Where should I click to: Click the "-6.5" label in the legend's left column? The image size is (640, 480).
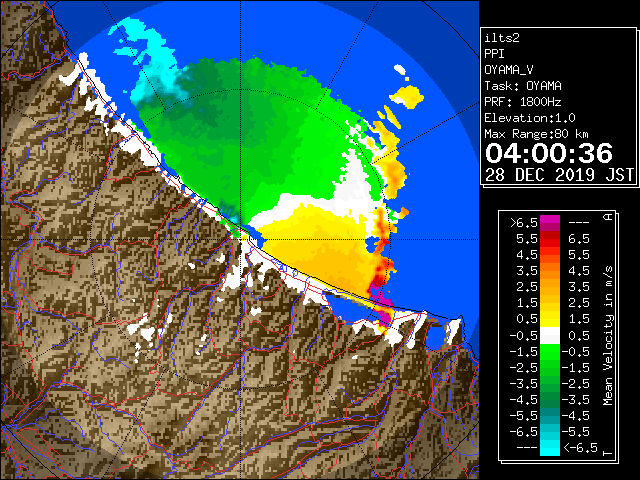click(x=523, y=431)
